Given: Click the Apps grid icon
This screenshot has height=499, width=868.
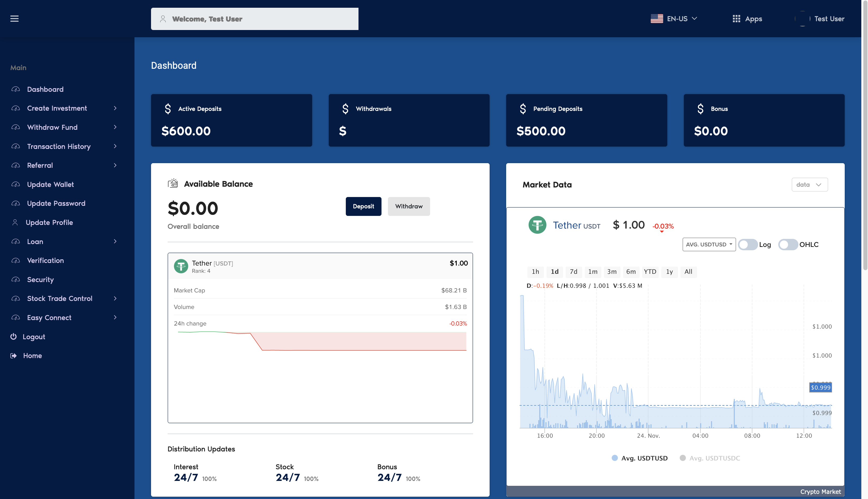Looking at the screenshot, I should (x=736, y=19).
